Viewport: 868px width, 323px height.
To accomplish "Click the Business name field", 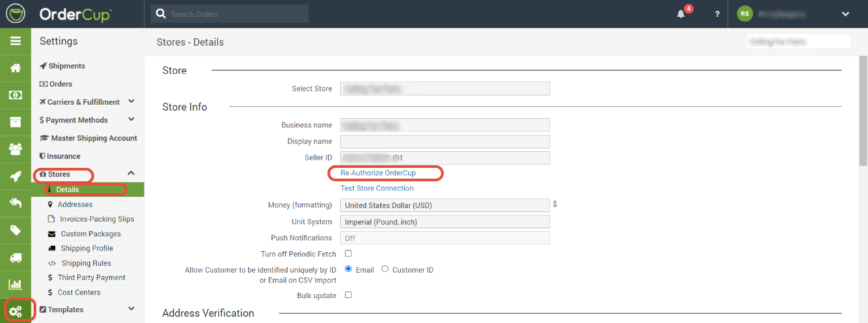I will click(x=445, y=125).
